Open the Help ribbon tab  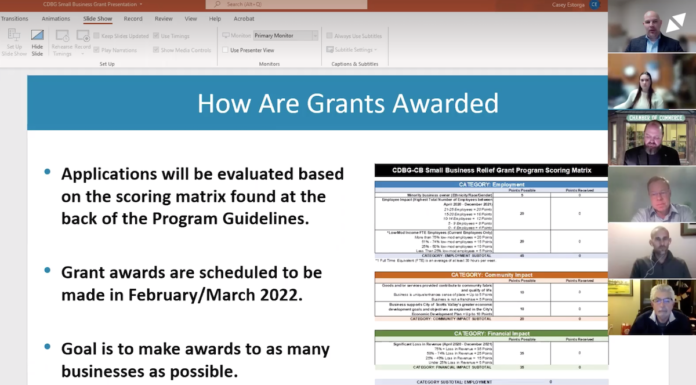pos(215,19)
